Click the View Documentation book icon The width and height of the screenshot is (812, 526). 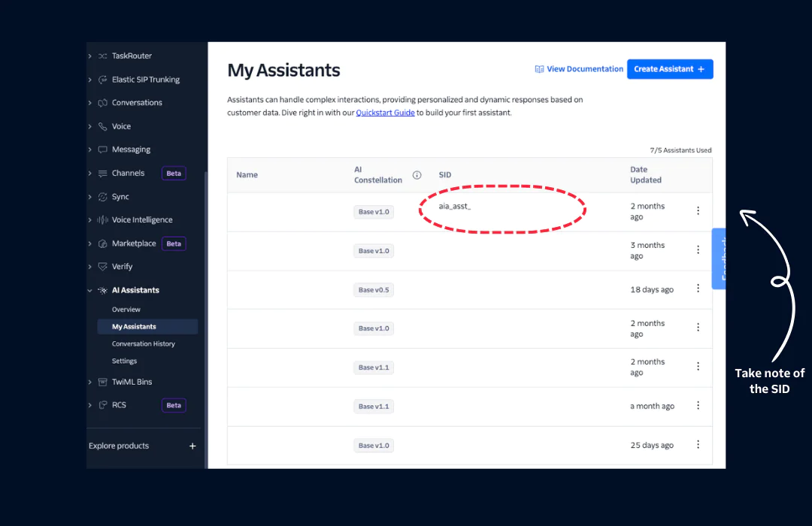coord(539,69)
